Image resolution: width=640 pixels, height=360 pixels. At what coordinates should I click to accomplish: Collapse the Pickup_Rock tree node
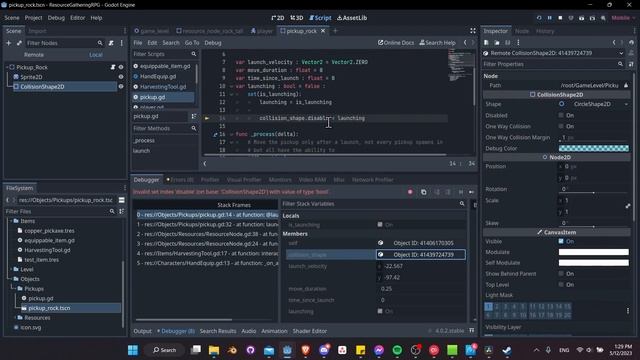pos(7,67)
